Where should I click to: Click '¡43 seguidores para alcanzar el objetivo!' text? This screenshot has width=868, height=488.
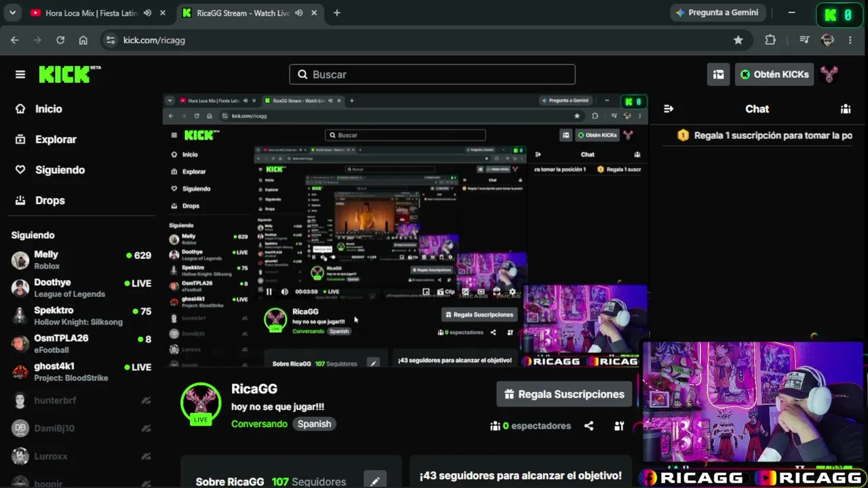521,476
